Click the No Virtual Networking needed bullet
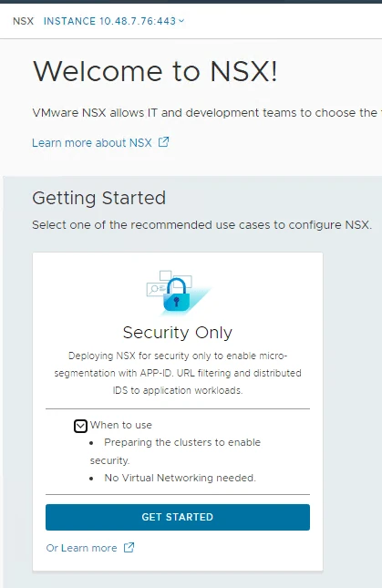The image size is (382, 588). [x=180, y=478]
